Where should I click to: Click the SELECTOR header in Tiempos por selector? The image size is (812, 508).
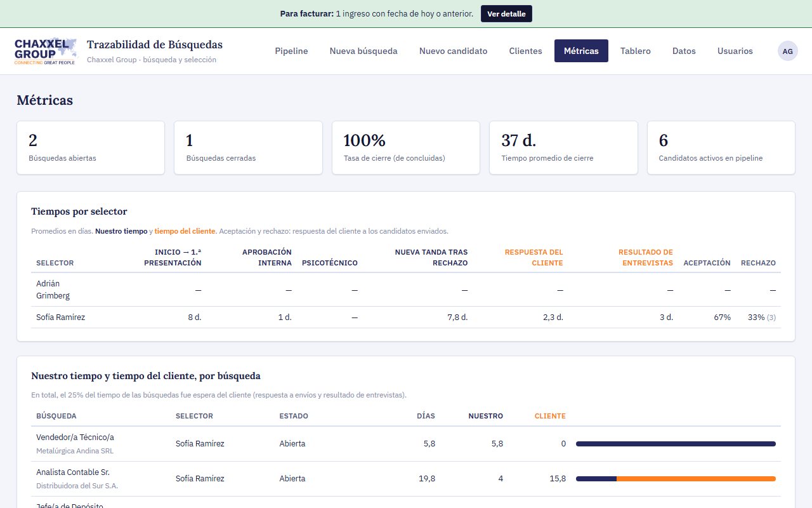point(55,263)
